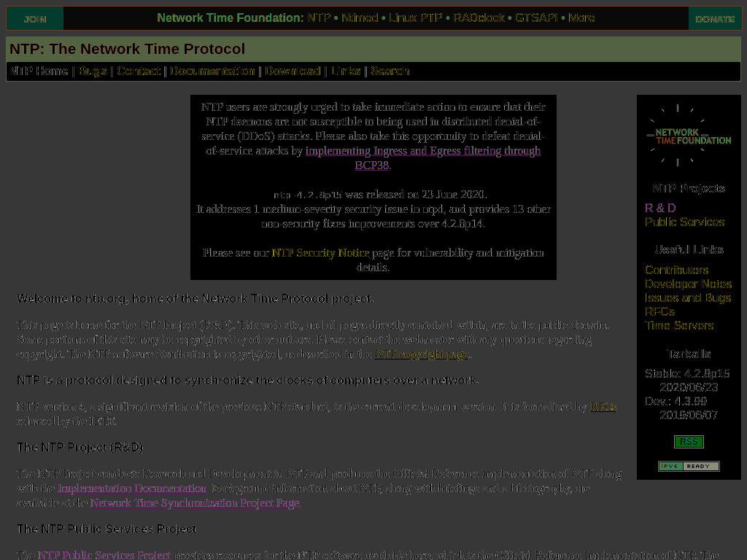Open the RADclock link
Image resolution: width=747 pixels, height=560 pixels.
479,18
